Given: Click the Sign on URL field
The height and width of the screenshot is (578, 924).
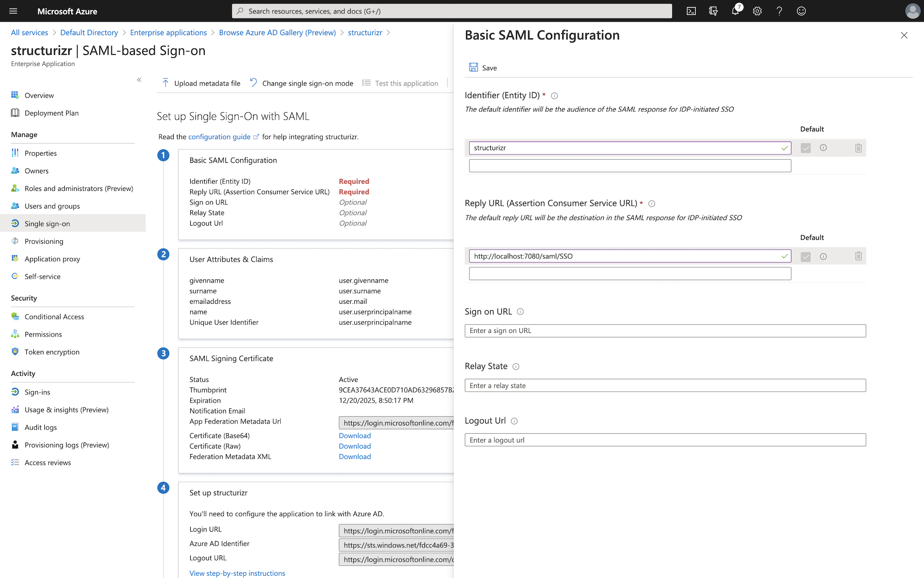Looking at the screenshot, I should click(665, 331).
